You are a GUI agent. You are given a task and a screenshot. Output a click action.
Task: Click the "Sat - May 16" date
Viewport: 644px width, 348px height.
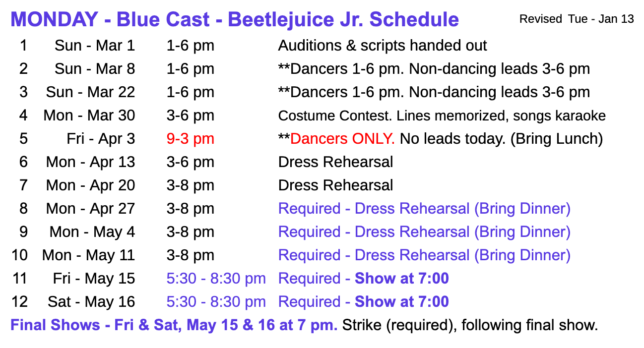point(91,302)
